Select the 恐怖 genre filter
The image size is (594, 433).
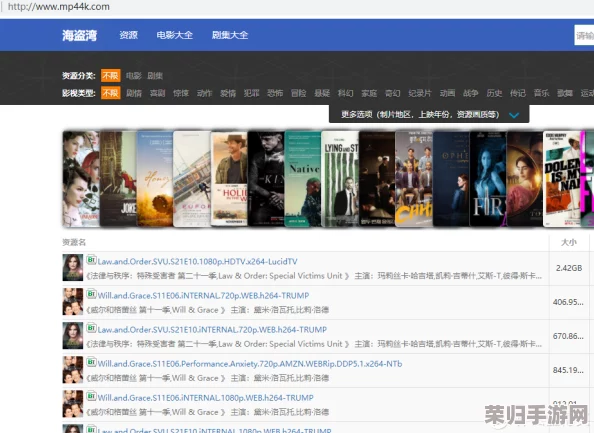pyautogui.click(x=275, y=93)
